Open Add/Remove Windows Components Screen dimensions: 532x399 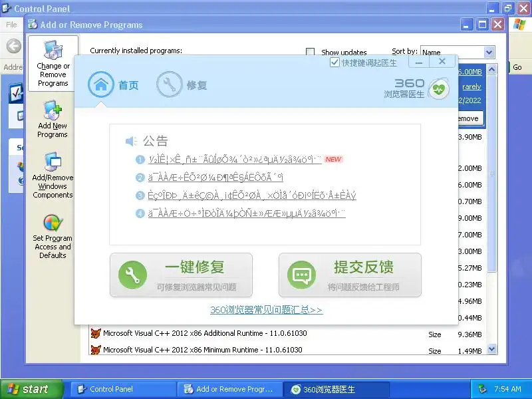tap(53, 175)
